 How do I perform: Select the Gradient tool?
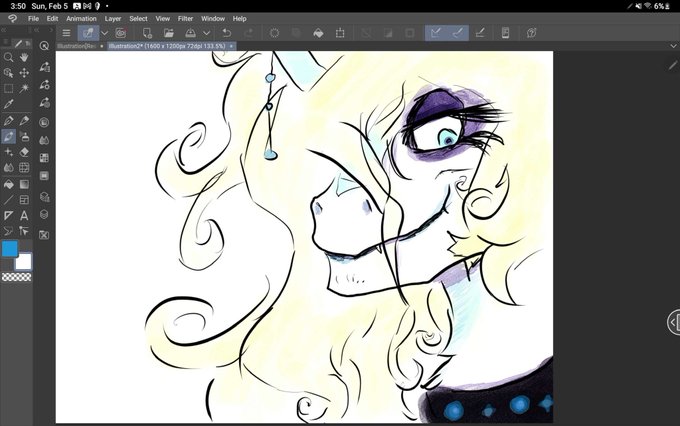24,184
